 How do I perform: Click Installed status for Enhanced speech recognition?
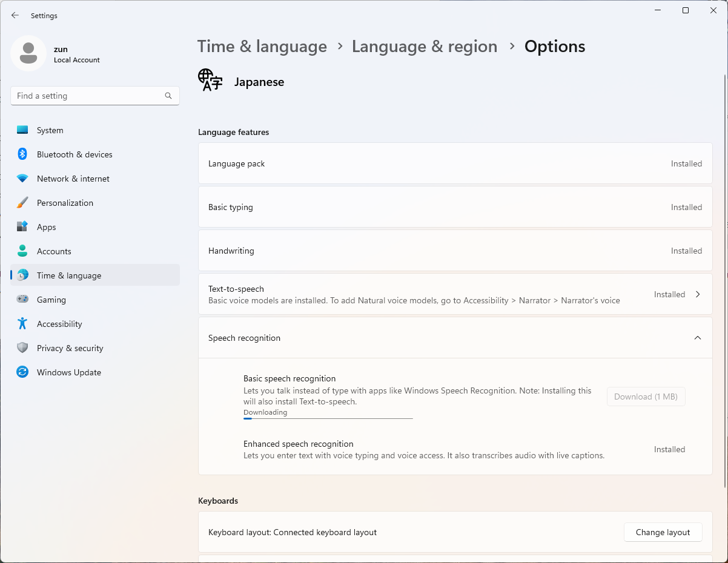(x=670, y=449)
